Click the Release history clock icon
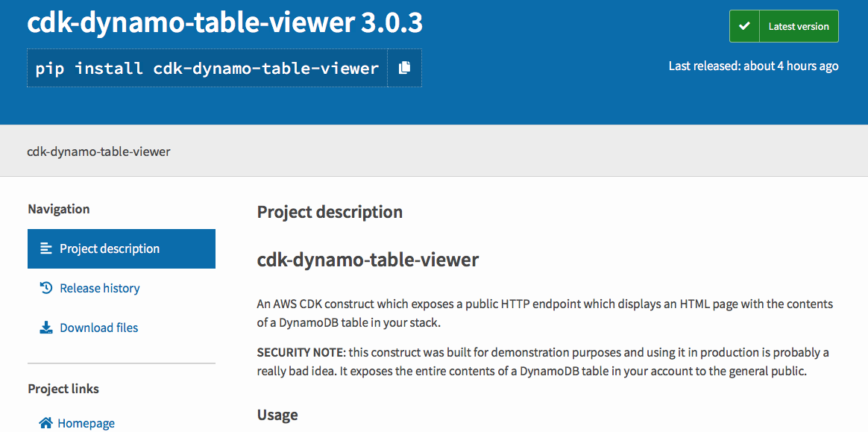The height and width of the screenshot is (432, 868). [46, 288]
